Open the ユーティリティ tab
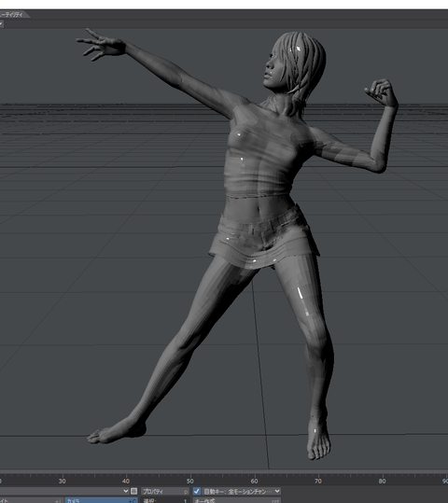Image resolution: width=448 pixels, height=503 pixels. click(12, 14)
